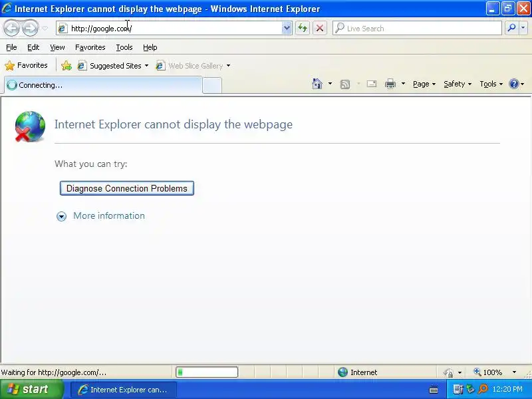Open the Edit menu
This screenshot has width=532, height=399.
(33, 47)
